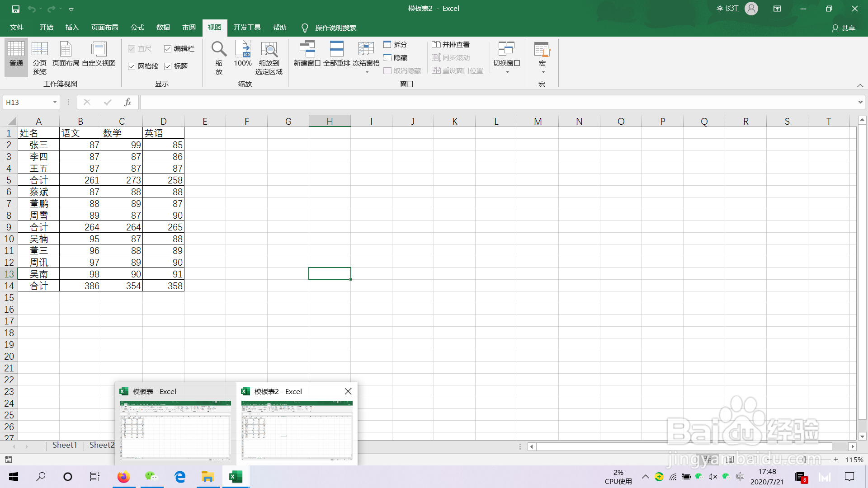Open Custom Views (自定义视图)
The height and width of the screenshot is (488, 868).
[99, 49]
